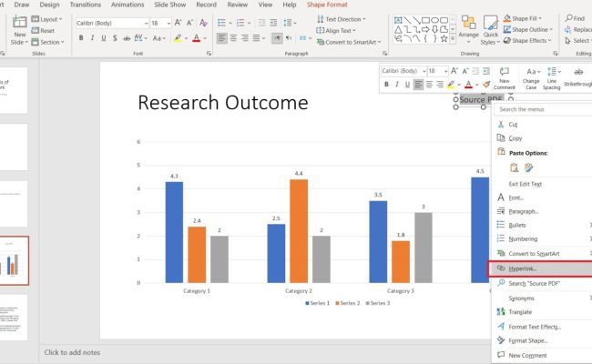This screenshot has width=592, height=364.
Task: Toggle Underline in the ribbon Font group
Action: tap(104, 38)
